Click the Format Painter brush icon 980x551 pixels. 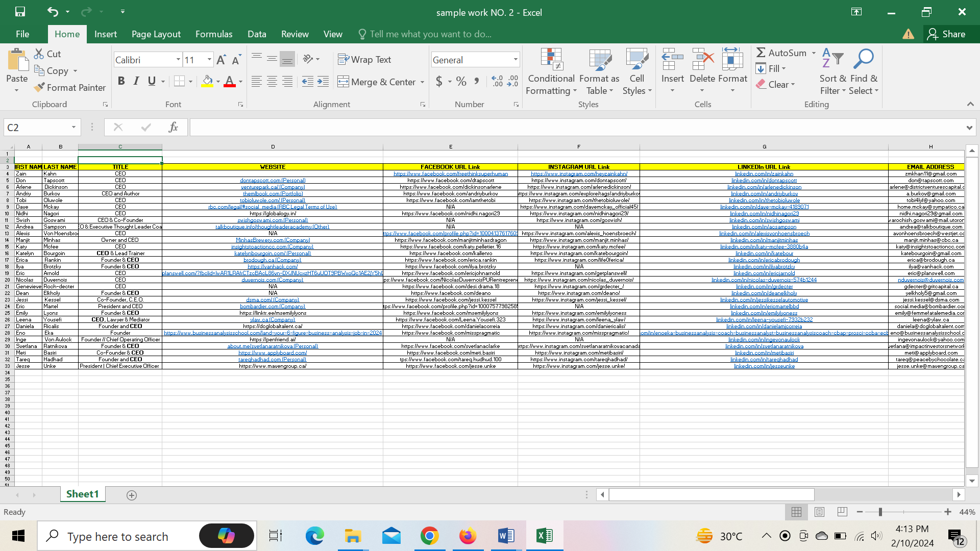point(39,88)
